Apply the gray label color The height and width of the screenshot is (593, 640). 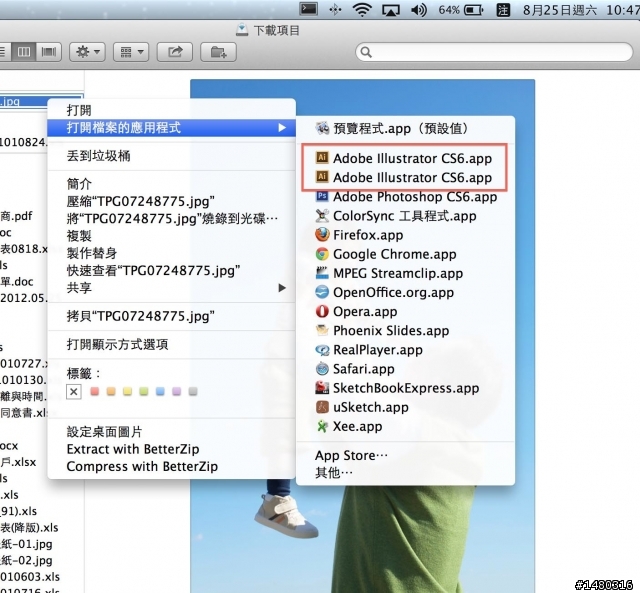[193, 392]
